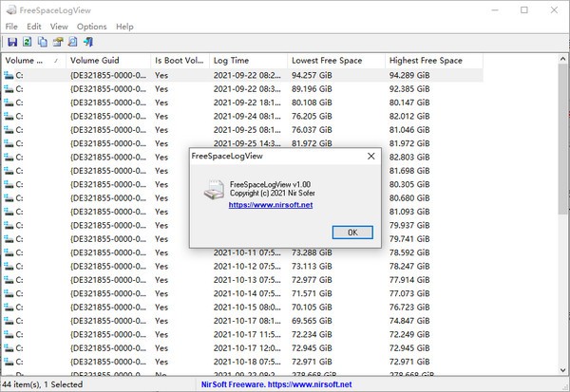Click the Save Selected Items toolbar icon
The width and height of the screenshot is (570, 392).
12,42
